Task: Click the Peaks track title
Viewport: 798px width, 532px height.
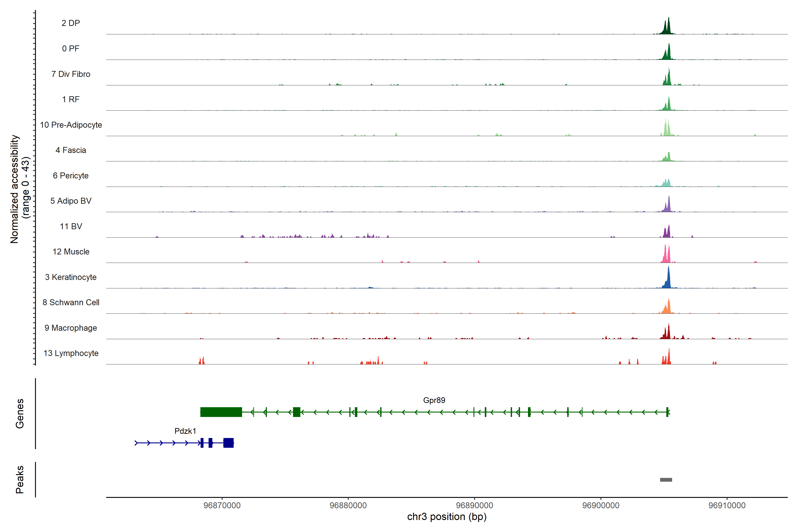Action: tap(20, 479)
